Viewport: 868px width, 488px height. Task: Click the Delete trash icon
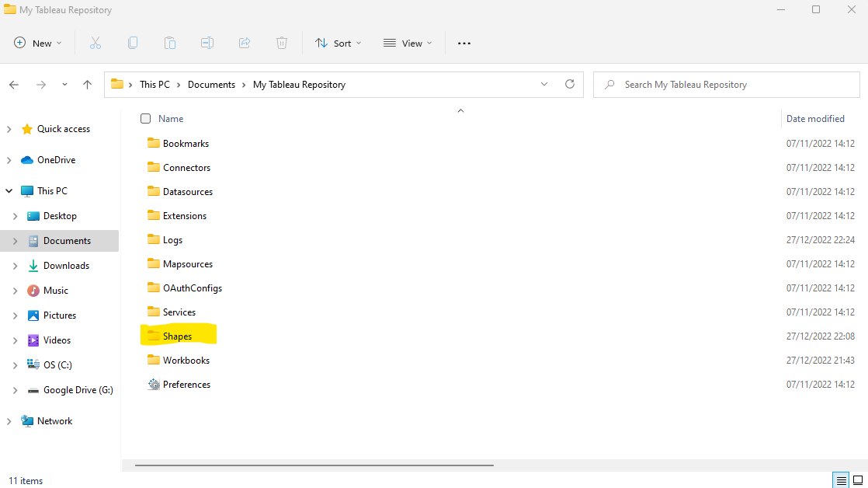[282, 44]
